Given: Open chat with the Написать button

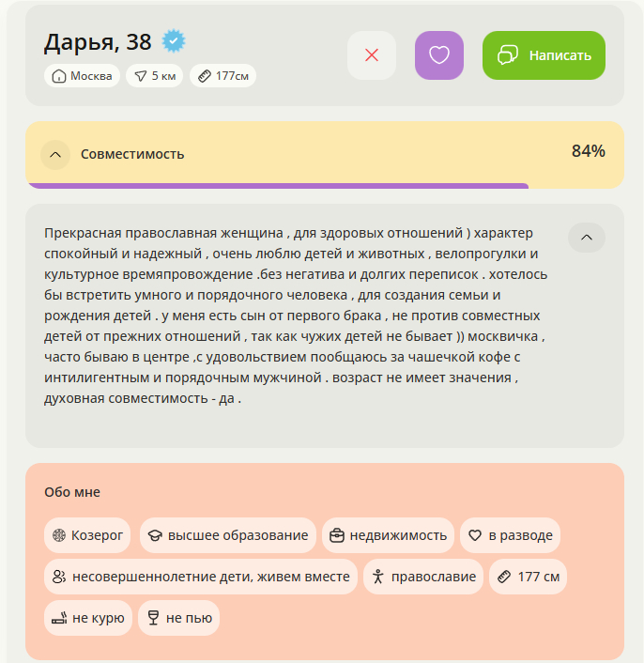Looking at the screenshot, I should point(544,55).
